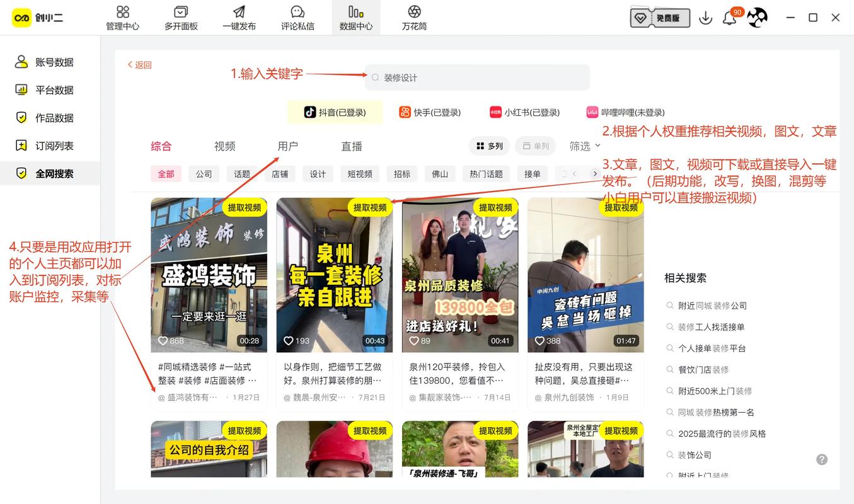This screenshot has width=854, height=504.
Task: Filter results by 短视频 tag
Action: [360, 174]
